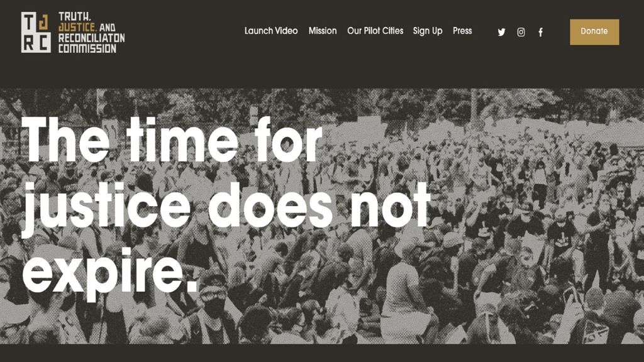This screenshot has height=362, width=644.
Task: Click the R tile in the logo
Action: [28, 42]
